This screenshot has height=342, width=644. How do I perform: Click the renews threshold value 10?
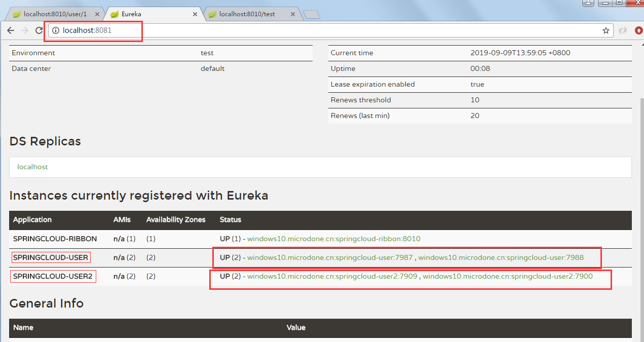[475, 100]
